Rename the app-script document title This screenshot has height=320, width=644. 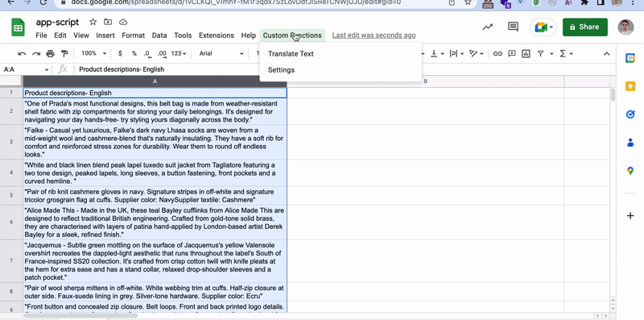[57, 23]
